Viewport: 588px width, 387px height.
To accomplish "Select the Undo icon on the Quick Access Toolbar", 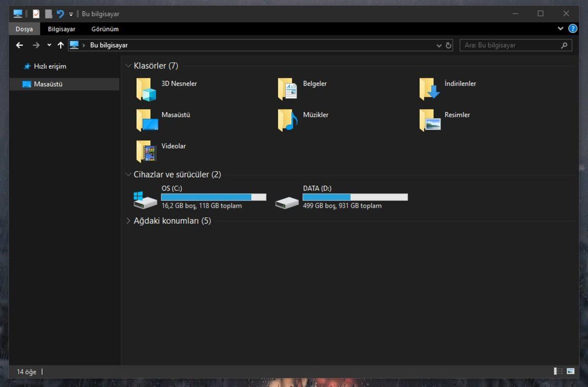I will click(x=59, y=14).
